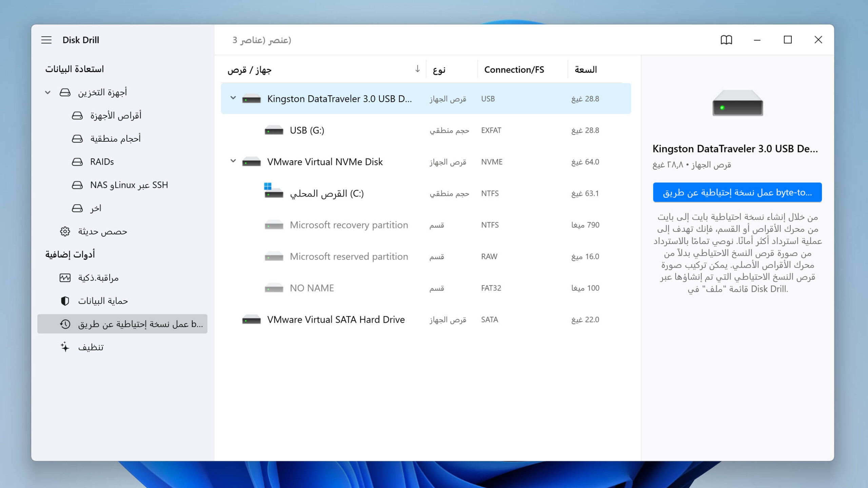
Task: Open حصص حديثة recent sessions icon
Action: [64, 231]
